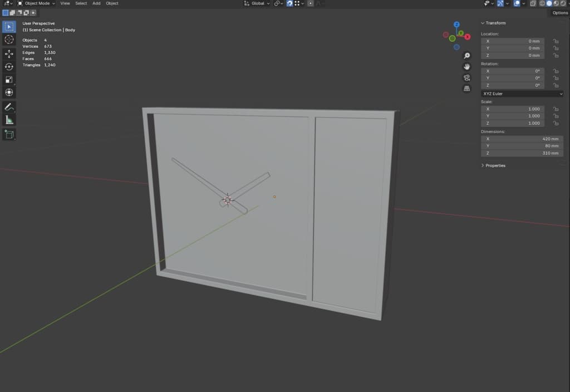Select the Annotate tool
570x392 pixels.
9,107
